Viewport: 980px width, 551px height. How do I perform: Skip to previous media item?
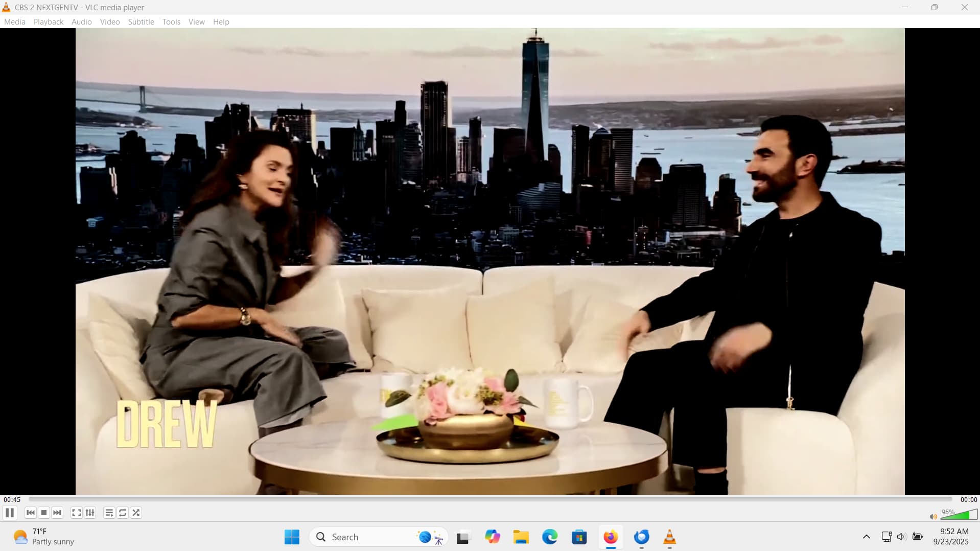pos(31,513)
